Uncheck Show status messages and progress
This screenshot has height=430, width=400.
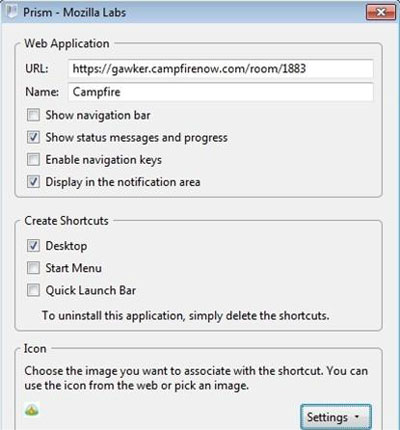(33, 137)
